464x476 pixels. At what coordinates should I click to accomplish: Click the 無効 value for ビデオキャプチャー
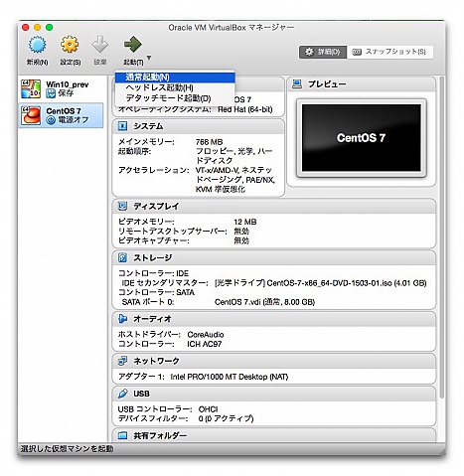(x=241, y=240)
